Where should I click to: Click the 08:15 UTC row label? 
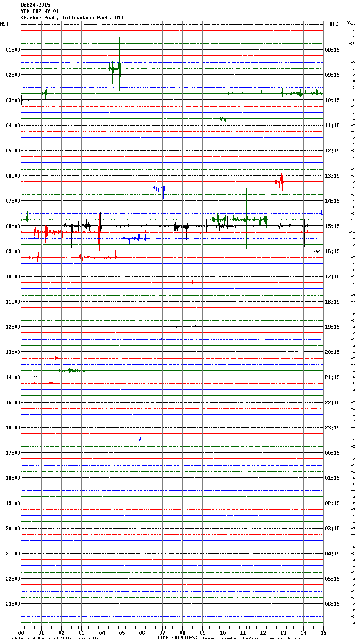click(332, 50)
